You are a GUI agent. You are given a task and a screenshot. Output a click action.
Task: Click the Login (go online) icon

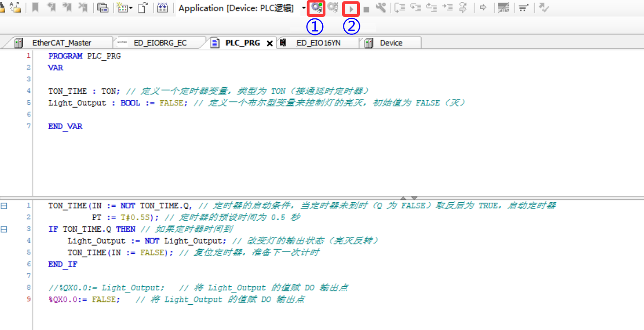tap(316, 8)
